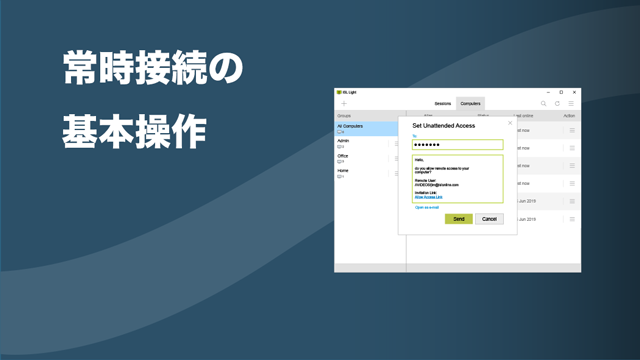Maximize the ISL Light window
Viewport: 640px width, 360px height.
click(561, 92)
